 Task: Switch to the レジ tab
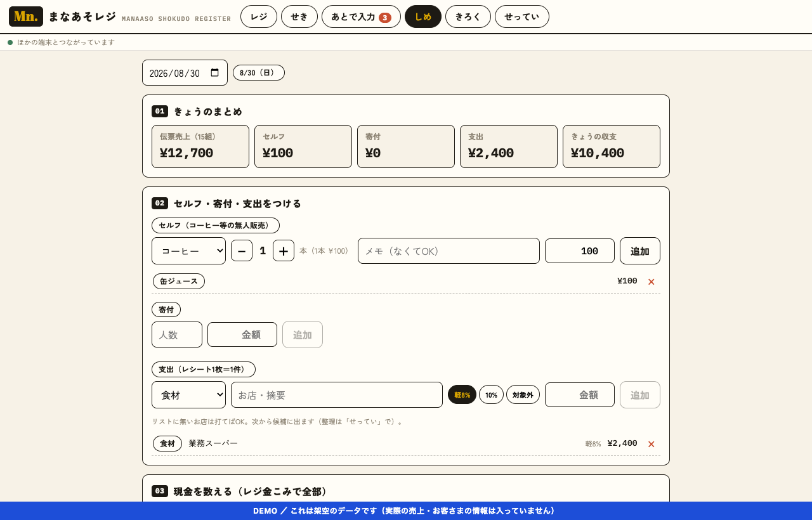coord(259,16)
